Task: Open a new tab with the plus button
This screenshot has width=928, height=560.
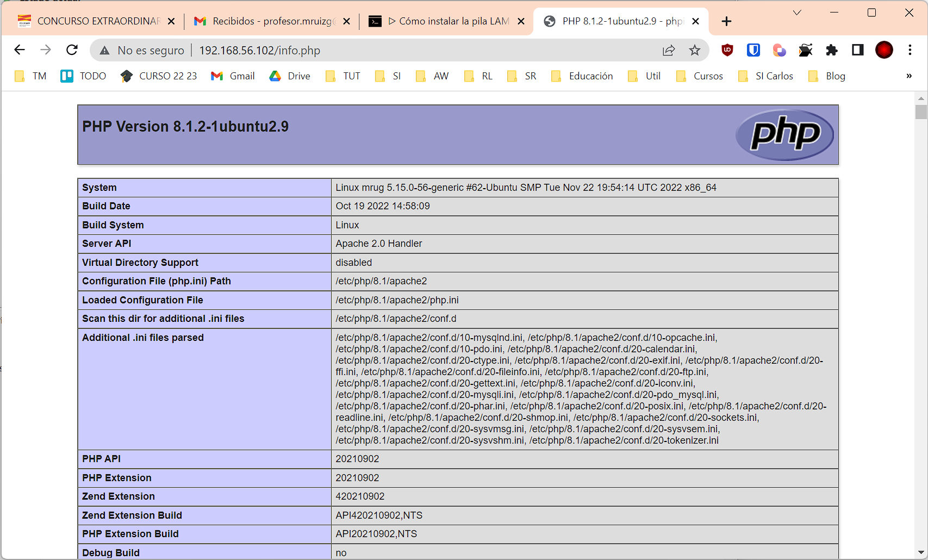Action: 726,21
